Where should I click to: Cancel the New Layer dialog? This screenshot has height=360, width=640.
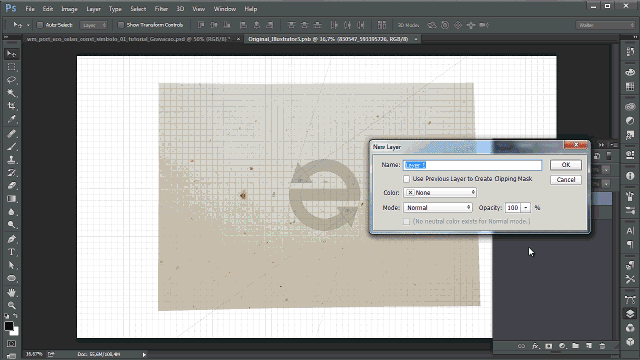[x=566, y=180]
